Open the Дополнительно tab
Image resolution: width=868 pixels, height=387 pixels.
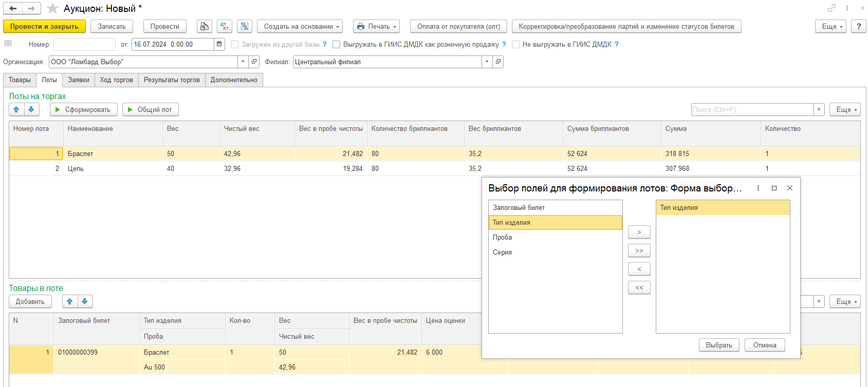234,80
